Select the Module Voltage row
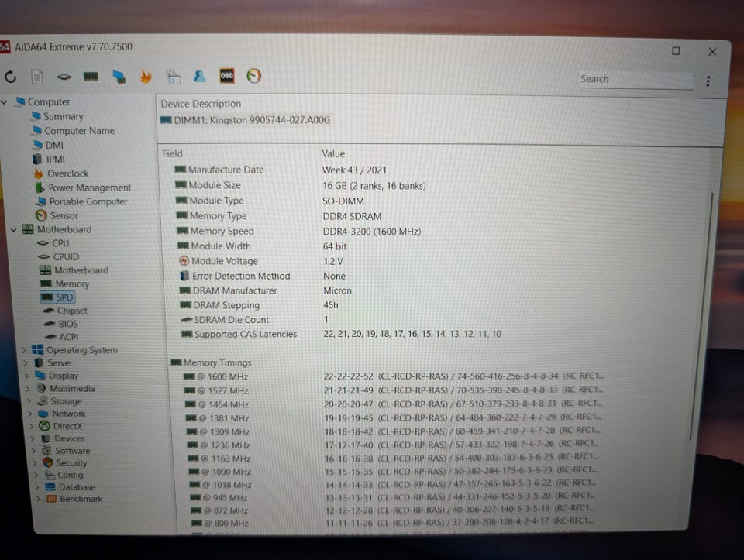 click(261, 261)
